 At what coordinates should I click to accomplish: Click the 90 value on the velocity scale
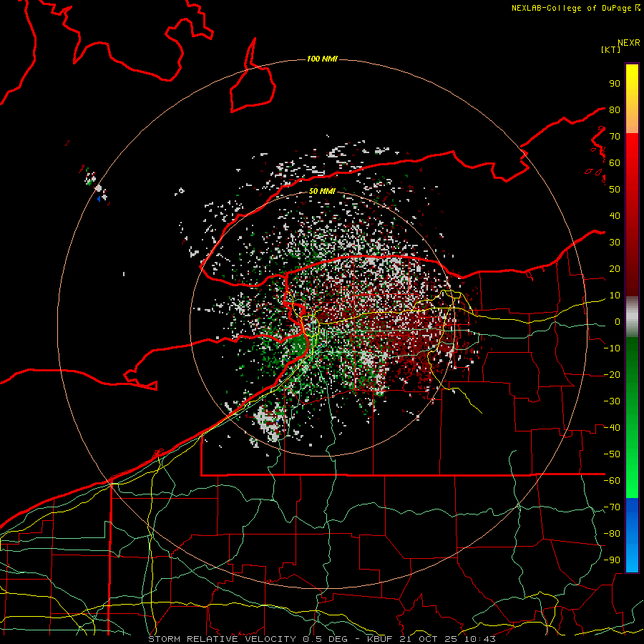pyautogui.click(x=615, y=84)
